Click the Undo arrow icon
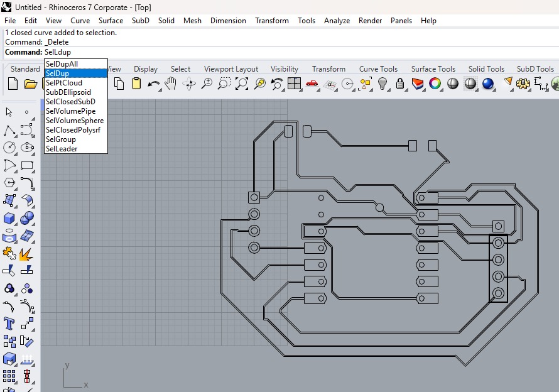 pos(153,84)
